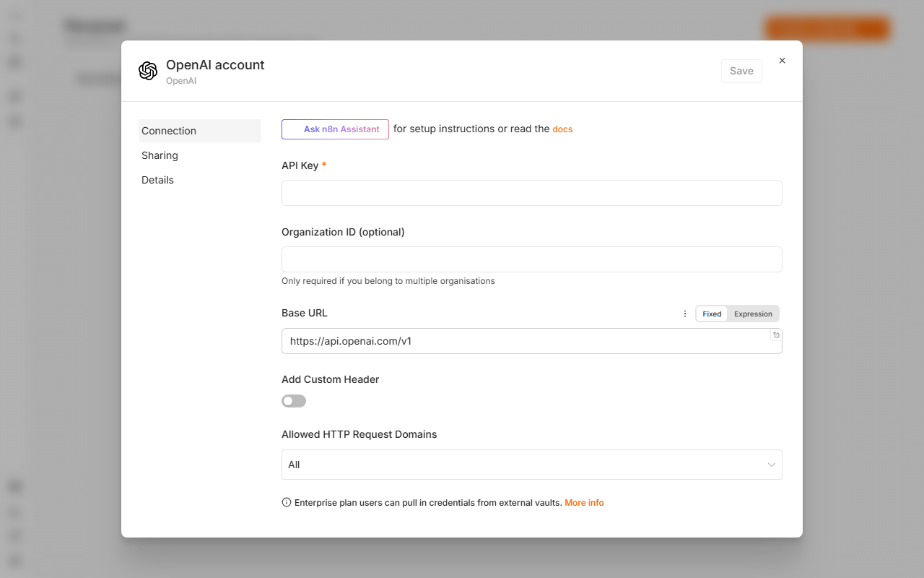The width and height of the screenshot is (924, 578).
Task: Click the info icon beside Enterprise plan note
Action: pyautogui.click(x=287, y=503)
